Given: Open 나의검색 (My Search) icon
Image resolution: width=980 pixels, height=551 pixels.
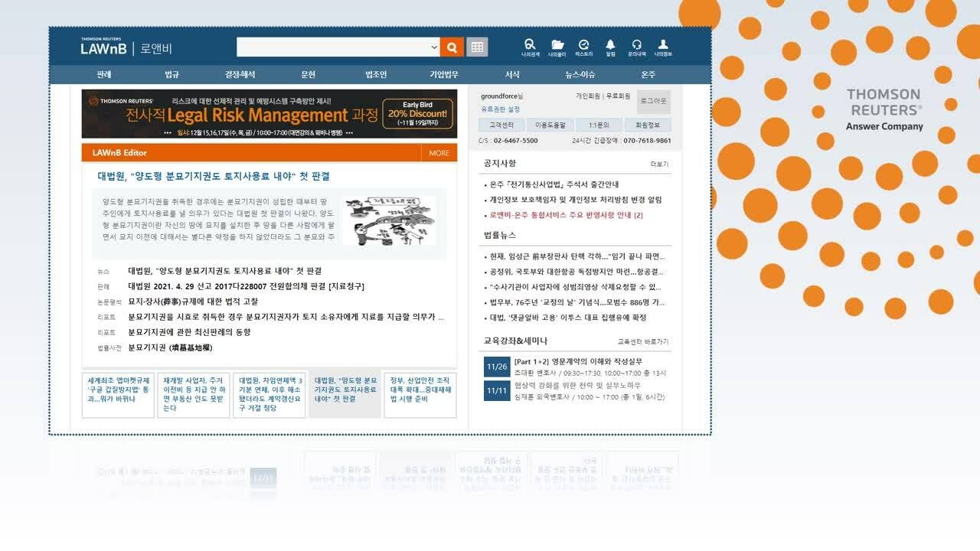Looking at the screenshot, I should pos(530,48).
